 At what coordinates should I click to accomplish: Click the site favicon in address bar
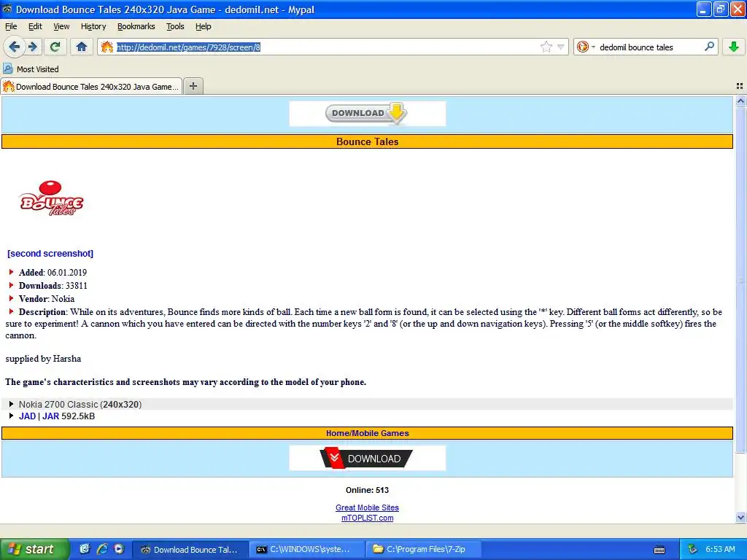[107, 47]
